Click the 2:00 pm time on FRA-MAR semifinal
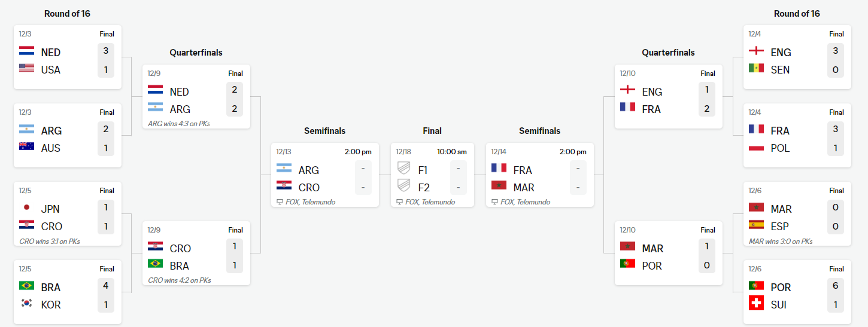This screenshot has height=327, width=868. [x=573, y=152]
